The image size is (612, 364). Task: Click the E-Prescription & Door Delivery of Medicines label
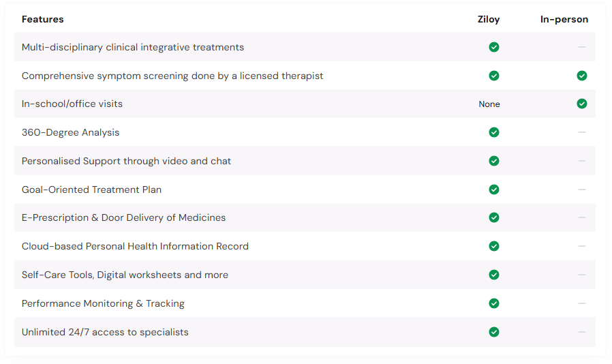123,217
